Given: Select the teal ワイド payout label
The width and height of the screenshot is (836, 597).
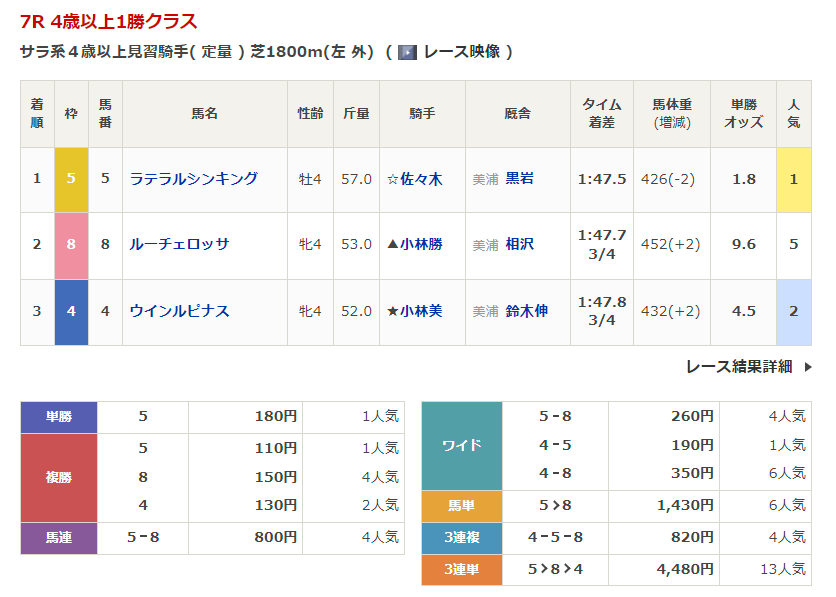Looking at the screenshot, I should tap(461, 446).
